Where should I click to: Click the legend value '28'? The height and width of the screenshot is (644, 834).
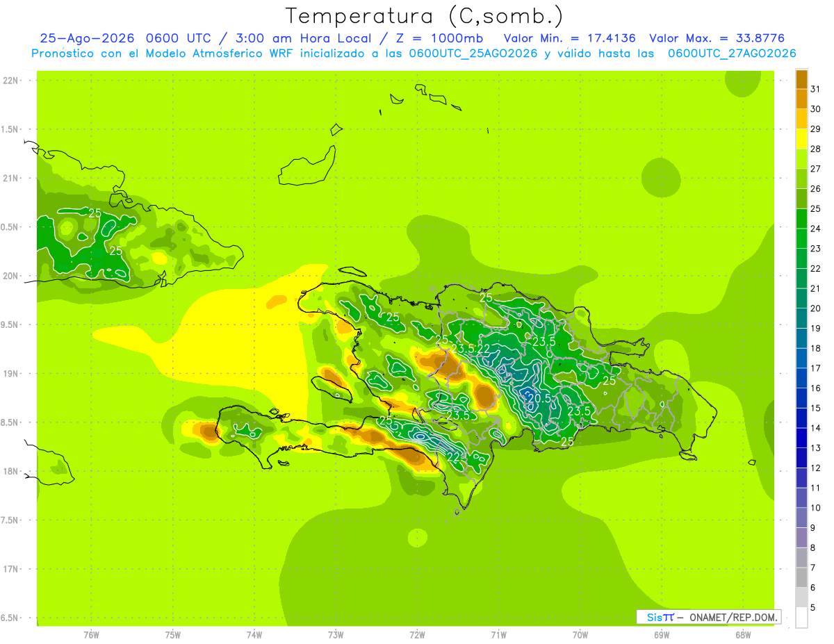click(x=815, y=149)
